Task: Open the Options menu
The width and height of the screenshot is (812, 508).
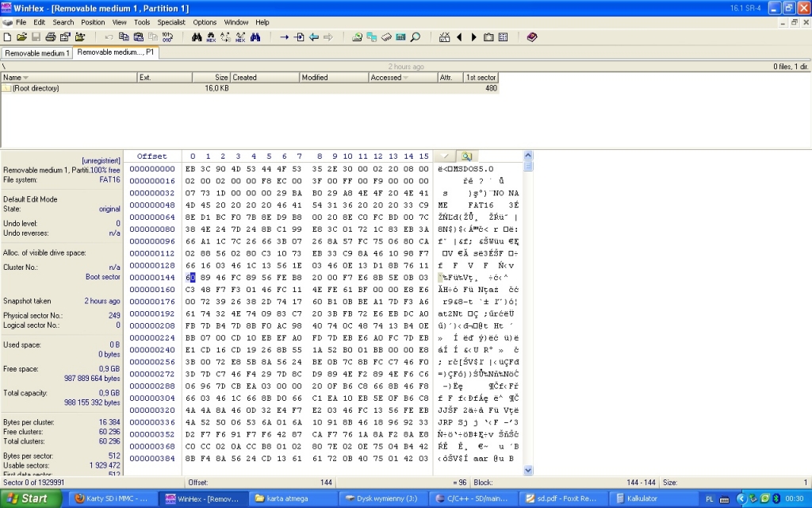Action: tap(205, 22)
